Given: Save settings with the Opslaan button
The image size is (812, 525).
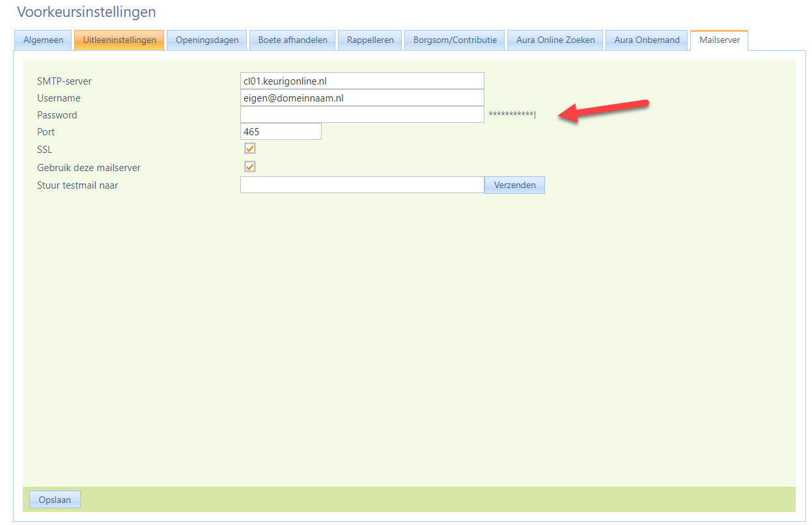Looking at the screenshot, I should [x=55, y=500].
